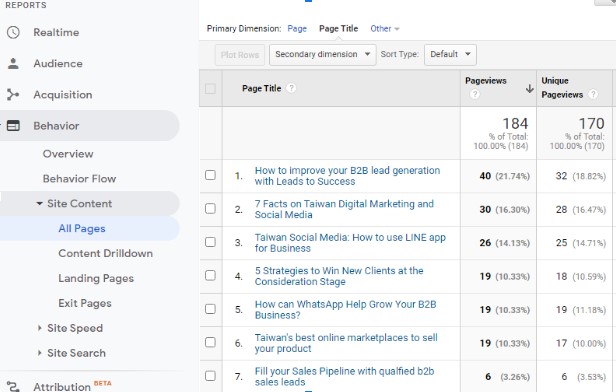616x392 pixels.
Task: Sort by the Pageviews column header
Action: click(486, 81)
